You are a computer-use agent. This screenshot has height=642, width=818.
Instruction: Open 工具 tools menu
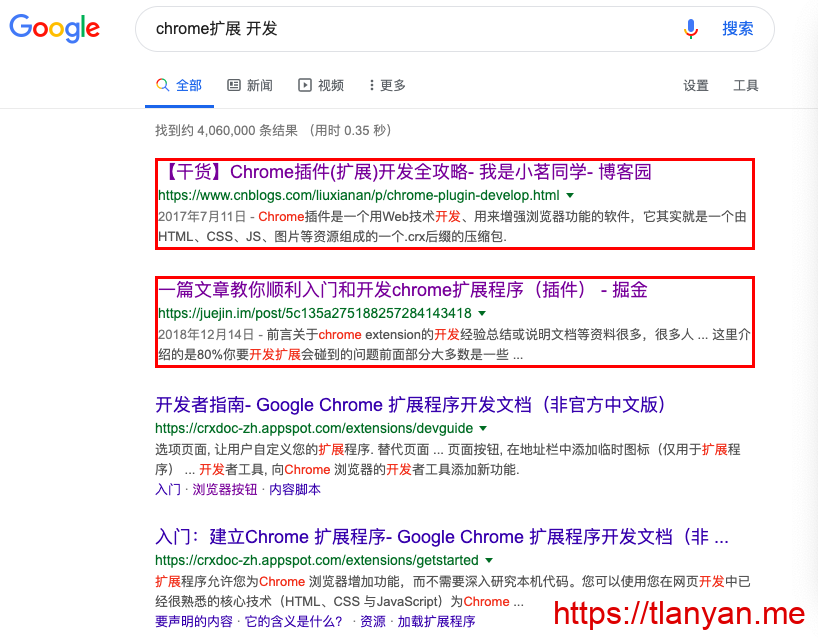(746, 86)
